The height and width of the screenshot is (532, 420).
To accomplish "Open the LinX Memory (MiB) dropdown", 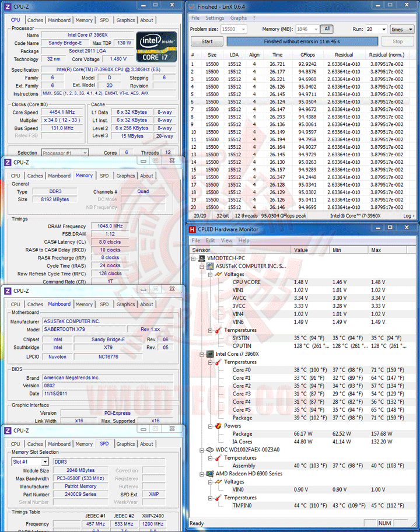I will (x=316, y=30).
